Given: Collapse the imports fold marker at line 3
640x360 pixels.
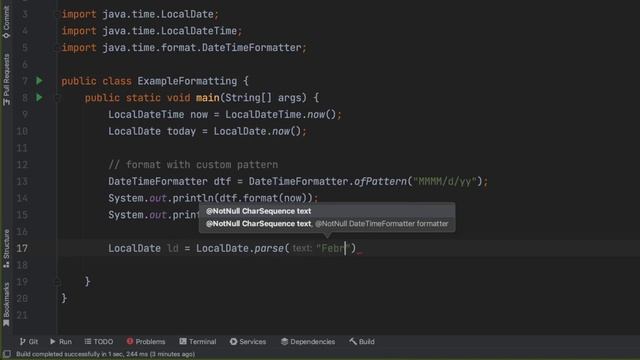Looking at the screenshot, I should [58, 14].
